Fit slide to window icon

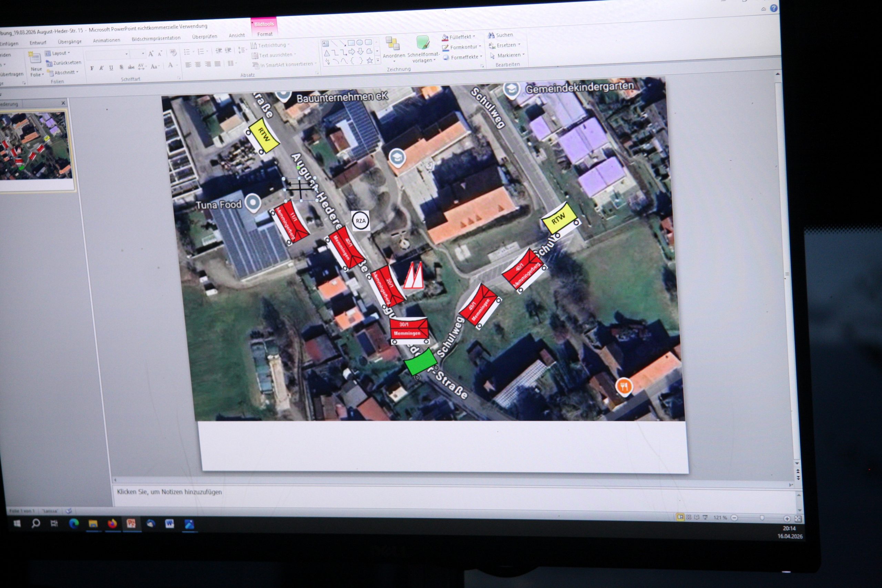798,519
